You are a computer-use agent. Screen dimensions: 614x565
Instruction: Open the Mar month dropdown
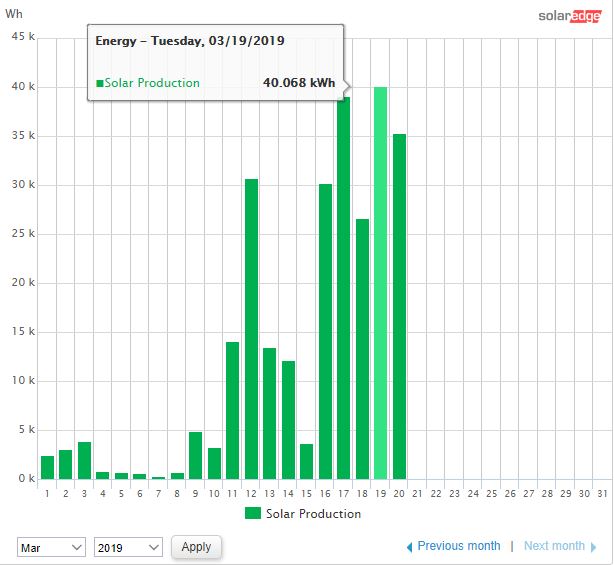[x=51, y=547]
